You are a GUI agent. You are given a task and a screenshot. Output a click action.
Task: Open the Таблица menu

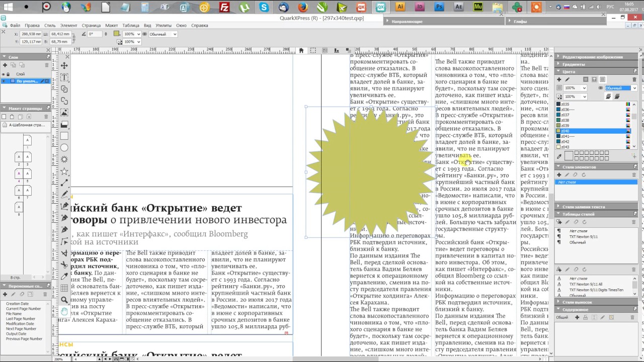pyautogui.click(x=131, y=25)
